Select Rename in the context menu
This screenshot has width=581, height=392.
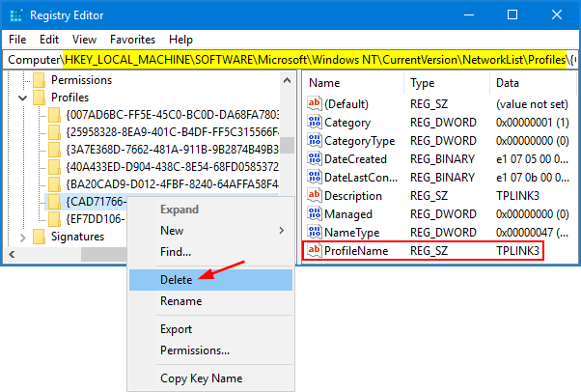tap(180, 300)
